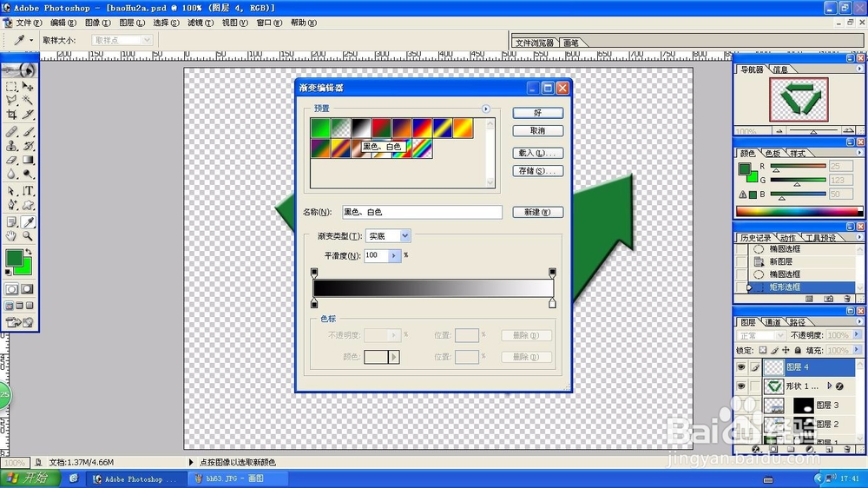Select the Path Selection arrow tool
The image size is (868, 488).
11,190
